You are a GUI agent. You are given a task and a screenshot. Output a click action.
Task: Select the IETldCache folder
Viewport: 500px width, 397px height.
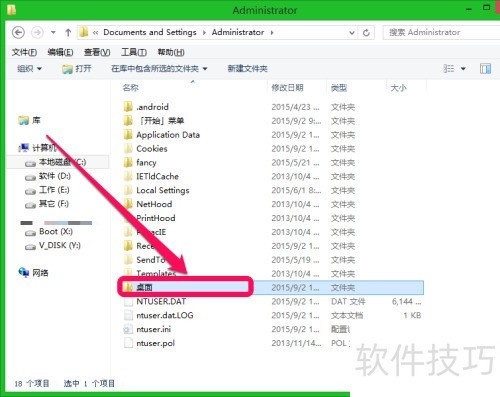157,176
